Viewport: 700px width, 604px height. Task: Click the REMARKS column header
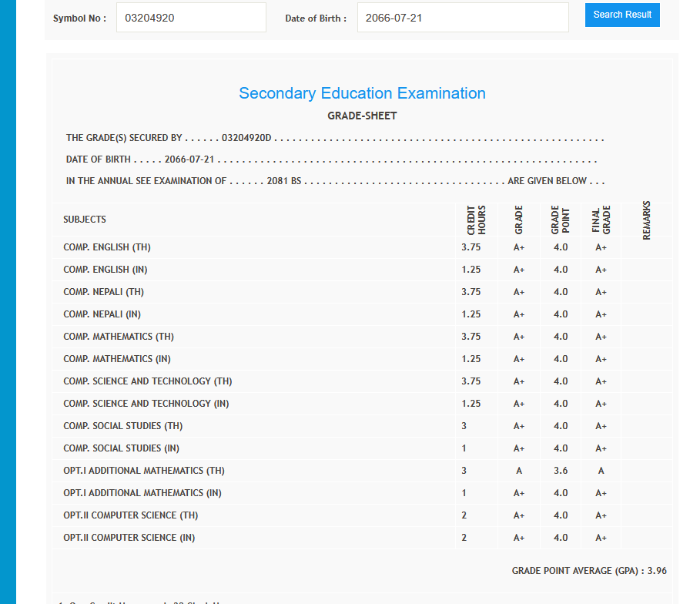tap(646, 220)
